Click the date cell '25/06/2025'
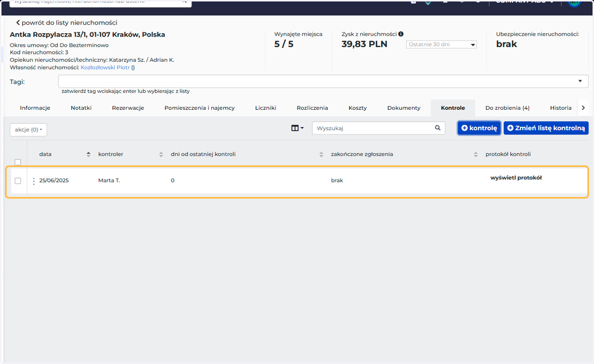Image resolution: width=594 pixels, height=364 pixels. (x=54, y=181)
